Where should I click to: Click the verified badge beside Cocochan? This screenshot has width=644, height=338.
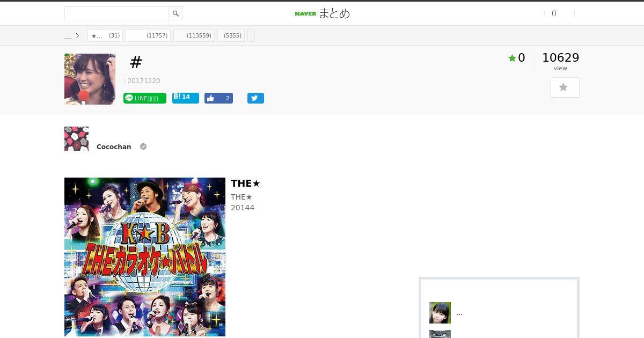click(x=143, y=146)
